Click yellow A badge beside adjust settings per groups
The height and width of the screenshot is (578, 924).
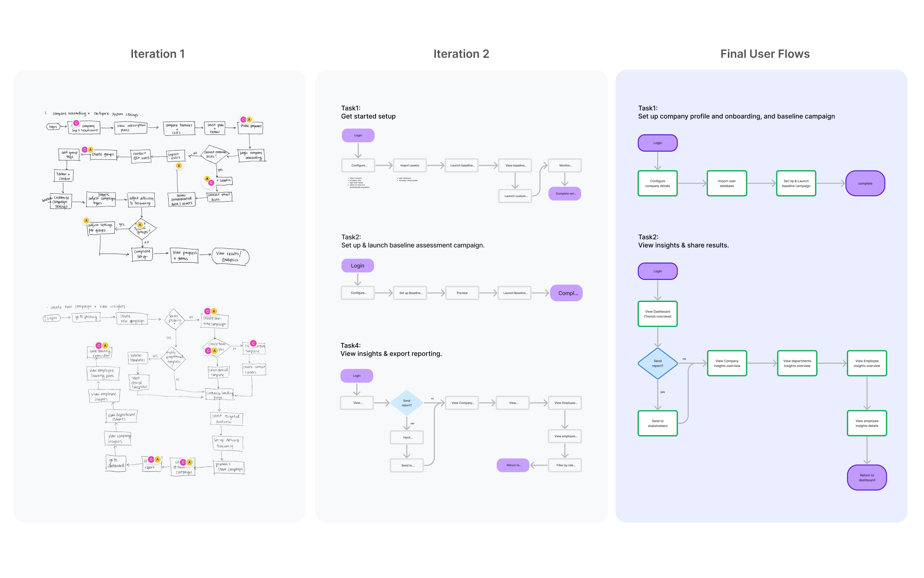click(x=86, y=220)
